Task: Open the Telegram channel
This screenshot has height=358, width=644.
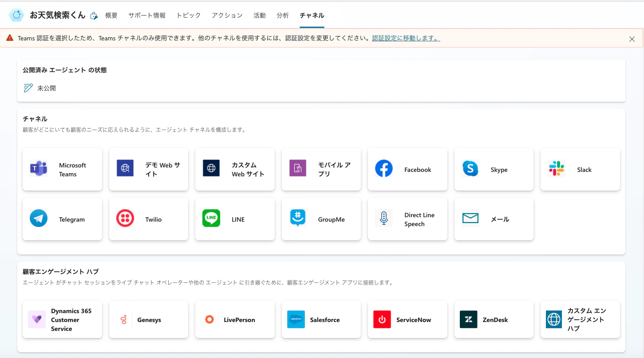Action: [x=62, y=219]
